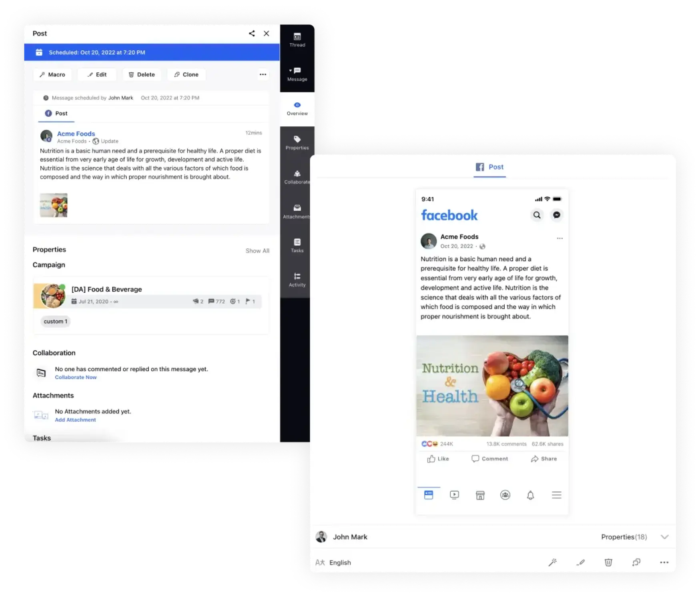Screen dimensions: 700x596
Task: Click the magic wand macro icon
Action: [553, 563]
